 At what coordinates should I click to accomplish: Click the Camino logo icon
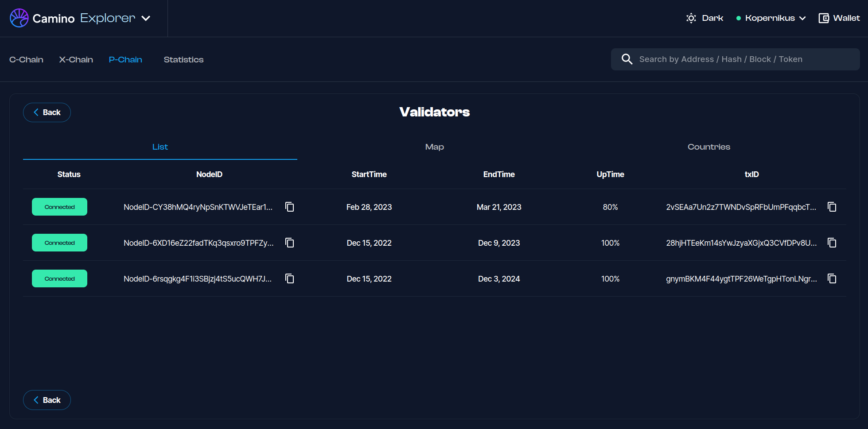(x=19, y=18)
